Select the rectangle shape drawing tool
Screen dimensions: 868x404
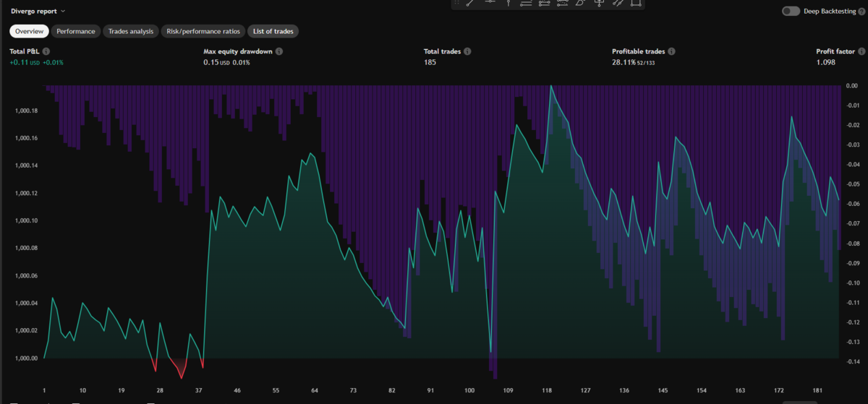point(635,3)
